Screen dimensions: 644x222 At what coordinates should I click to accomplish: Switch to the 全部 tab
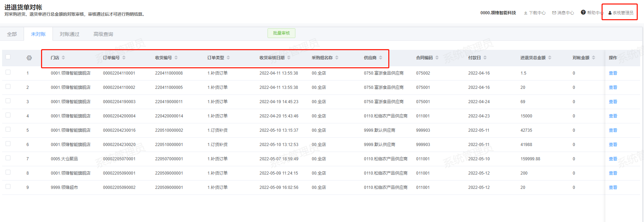[12, 34]
